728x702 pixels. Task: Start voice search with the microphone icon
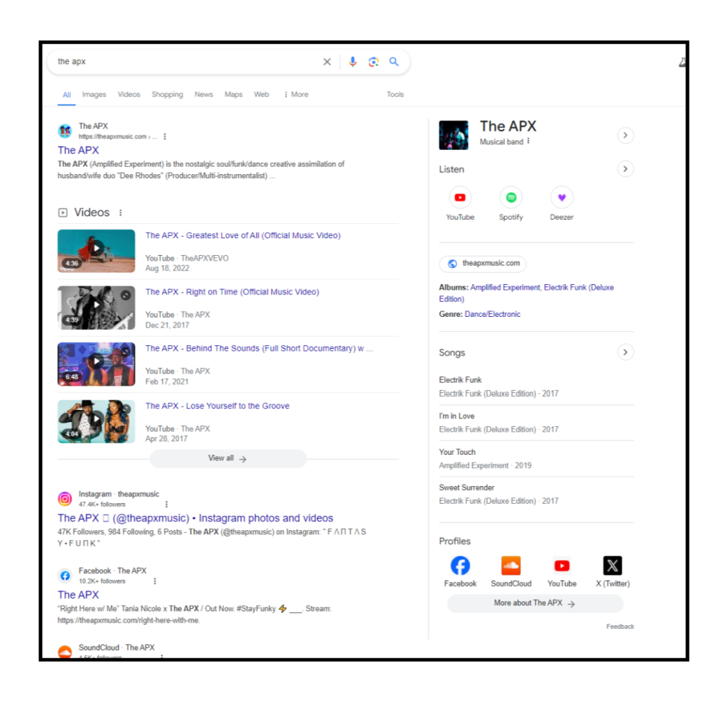[x=353, y=62]
